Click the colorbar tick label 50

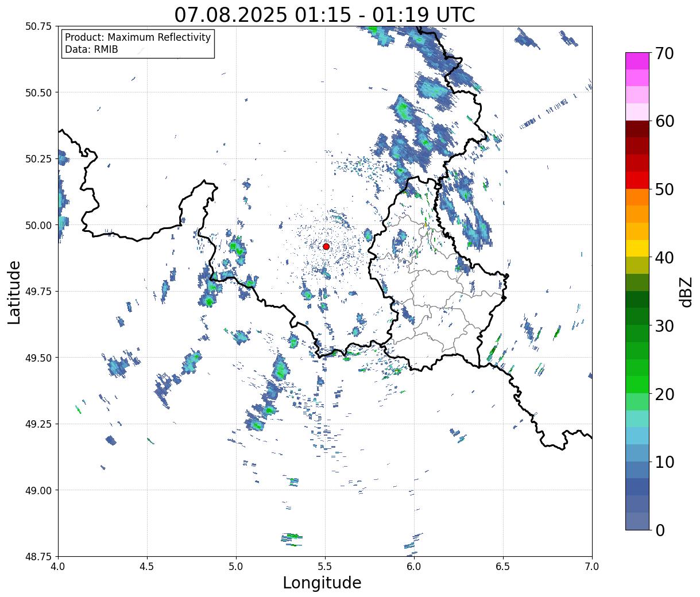tap(664, 189)
